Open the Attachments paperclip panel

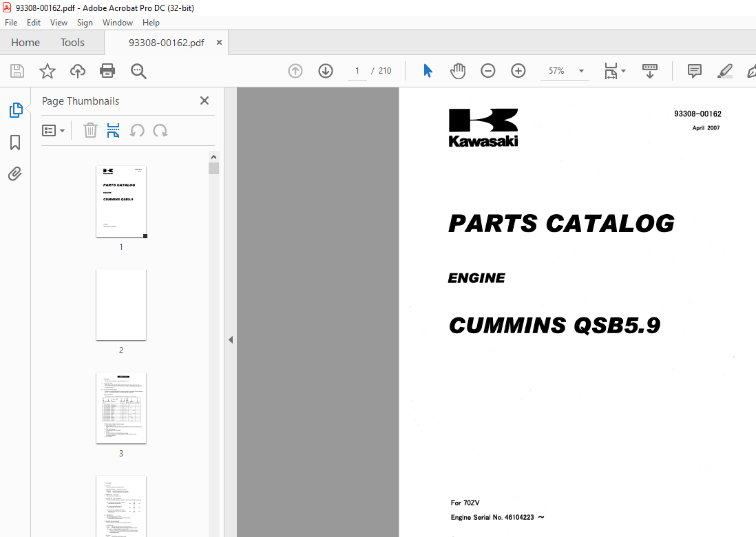click(15, 173)
